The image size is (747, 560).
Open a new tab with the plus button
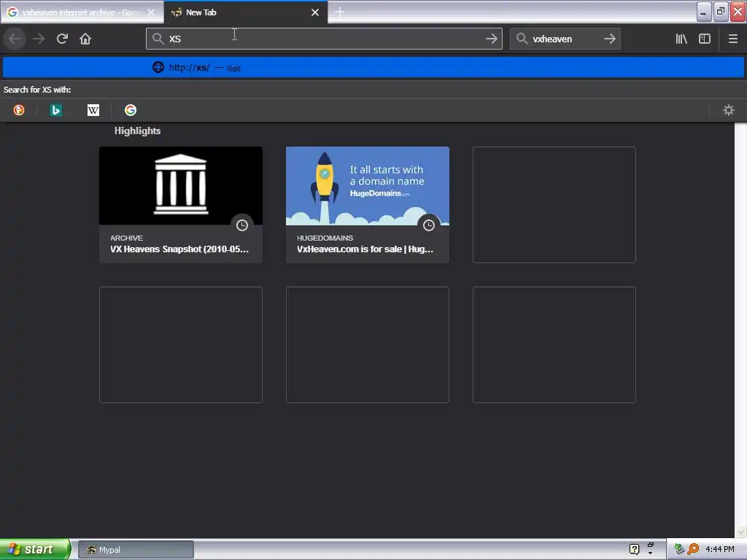340,12
